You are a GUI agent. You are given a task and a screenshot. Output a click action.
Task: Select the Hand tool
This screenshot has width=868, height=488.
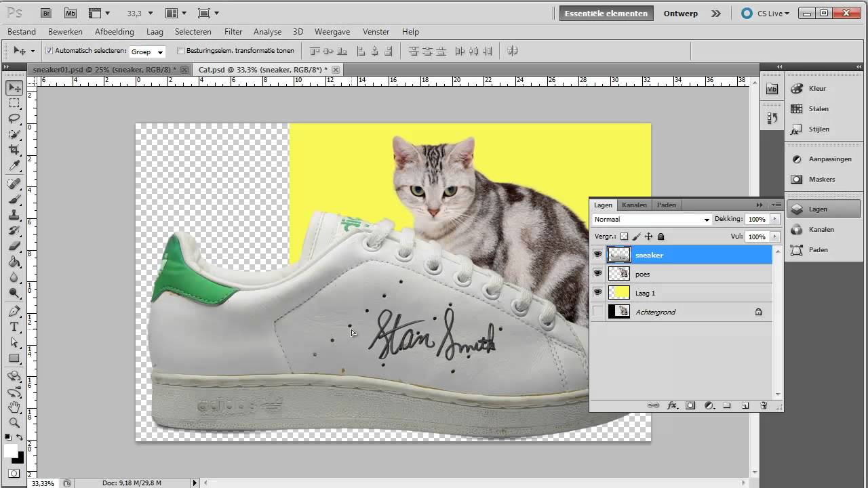click(14, 407)
